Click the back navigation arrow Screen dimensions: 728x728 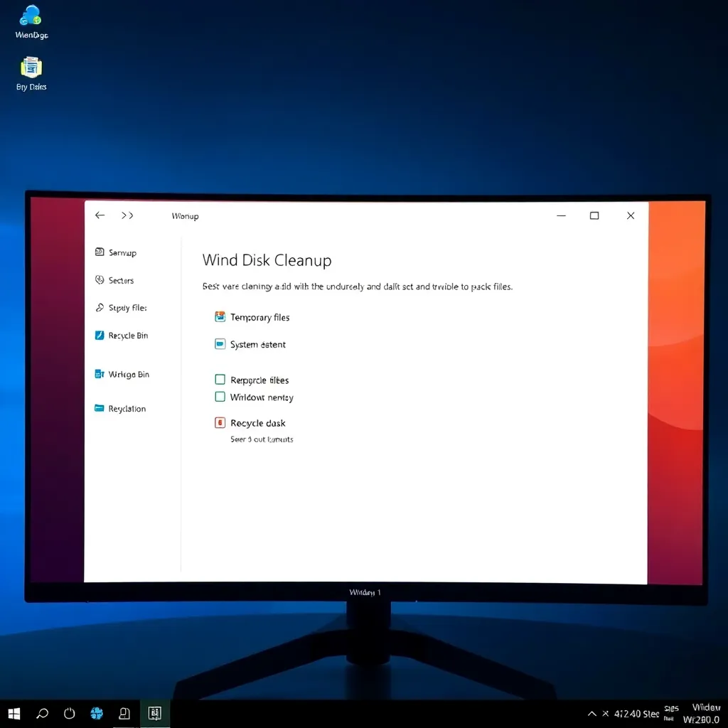(100, 215)
